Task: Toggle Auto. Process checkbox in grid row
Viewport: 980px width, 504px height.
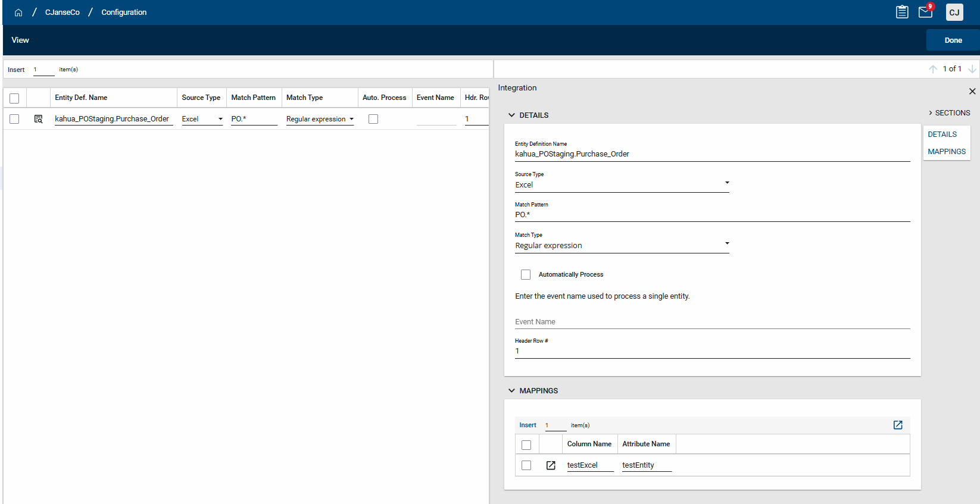Action: click(373, 119)
